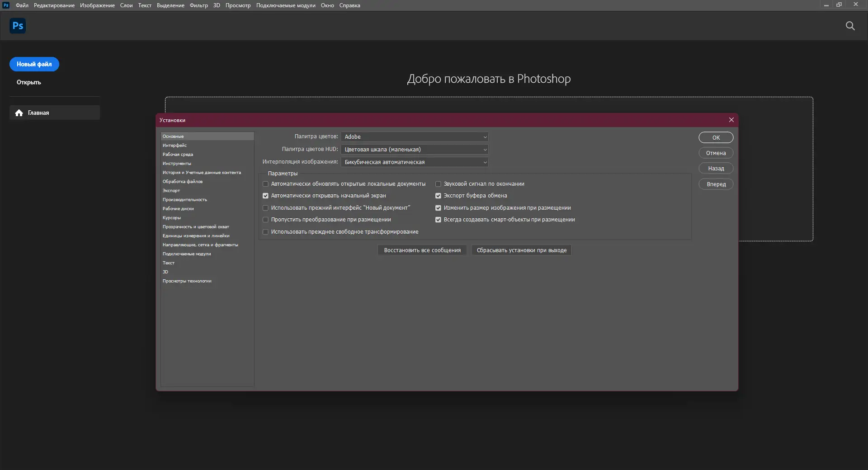Image resolution: width=868 pixels, height=470 pixels.
Task: Open the search magnifier icon
Action: (850, 26)
